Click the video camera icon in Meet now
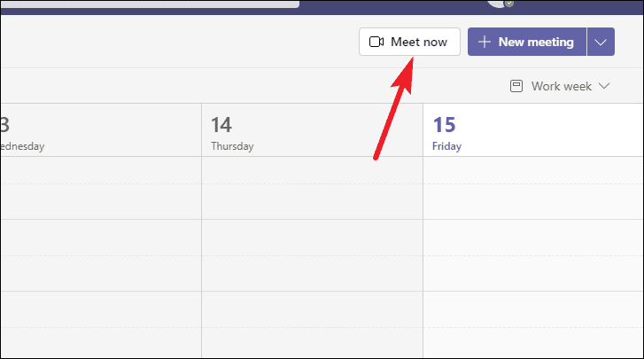 (x=376, y=42)
